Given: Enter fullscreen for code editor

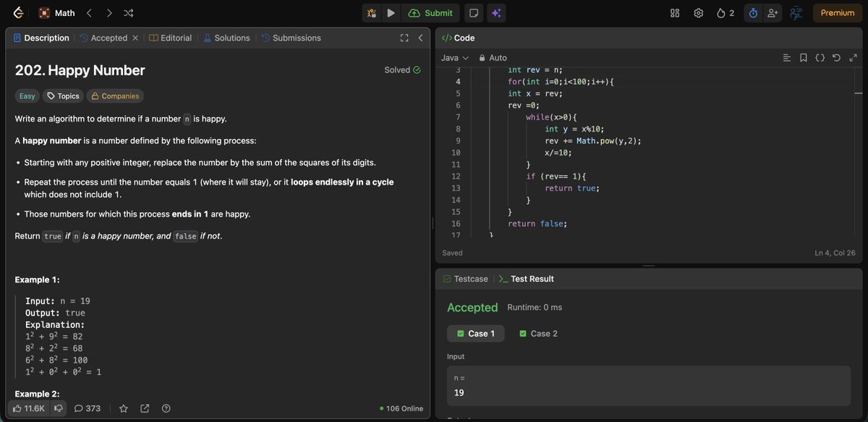Looking at the screenshot, I should 854,58.
